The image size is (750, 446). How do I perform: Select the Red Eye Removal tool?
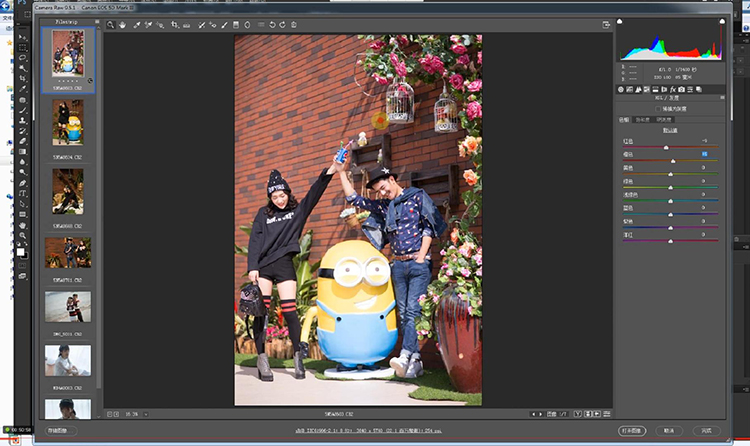coord(213,25)
